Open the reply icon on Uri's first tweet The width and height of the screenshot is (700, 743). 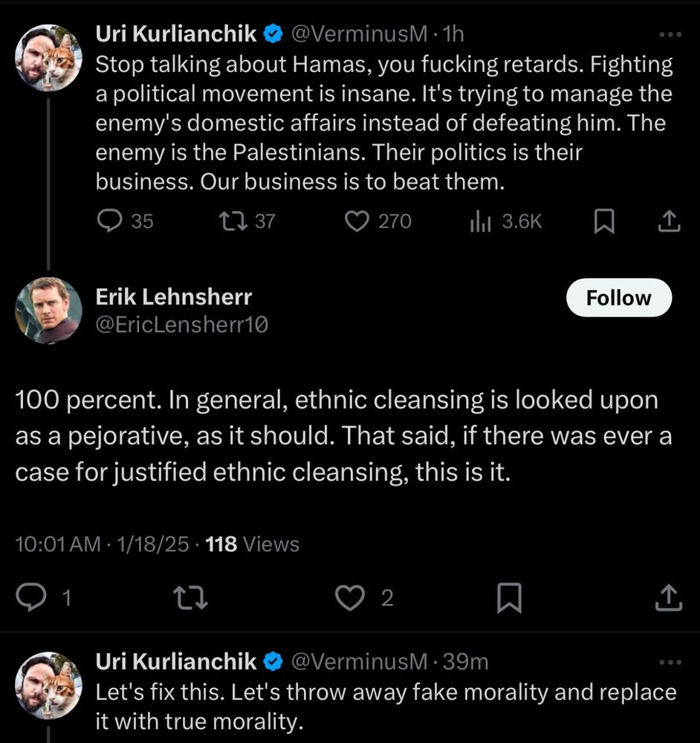[111, 221]
